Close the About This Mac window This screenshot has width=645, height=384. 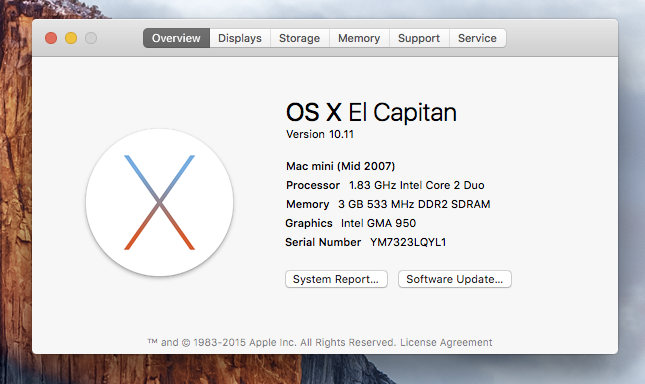coord(51,38)
